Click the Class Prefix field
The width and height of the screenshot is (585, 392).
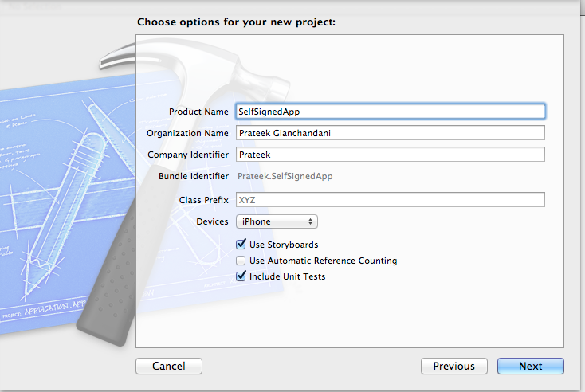[x=390, y=200]
